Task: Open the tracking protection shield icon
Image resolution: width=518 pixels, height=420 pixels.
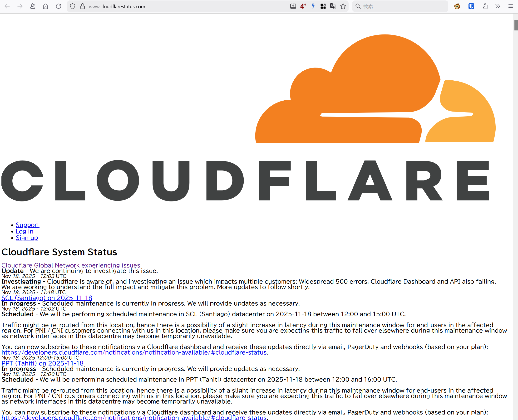Action: point(72,6)
